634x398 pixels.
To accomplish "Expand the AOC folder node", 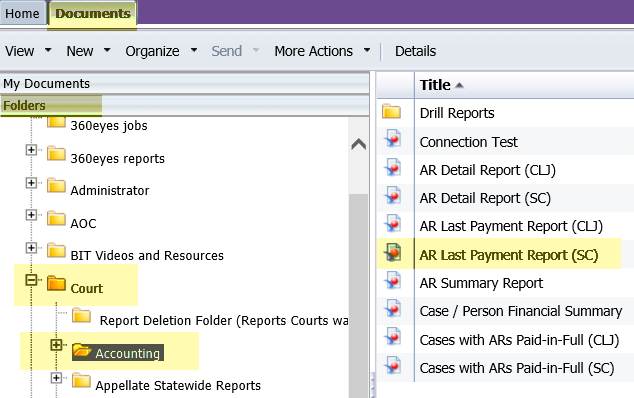I will [x=31, y=215].
